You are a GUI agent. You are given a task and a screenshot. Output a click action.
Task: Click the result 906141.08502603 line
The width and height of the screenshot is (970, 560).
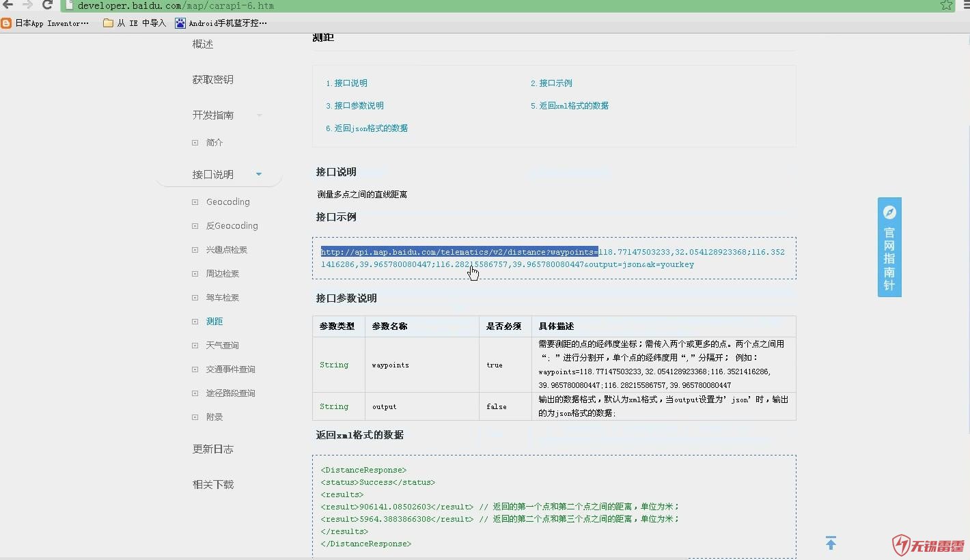pyautogui.click(x=499, y=507)
